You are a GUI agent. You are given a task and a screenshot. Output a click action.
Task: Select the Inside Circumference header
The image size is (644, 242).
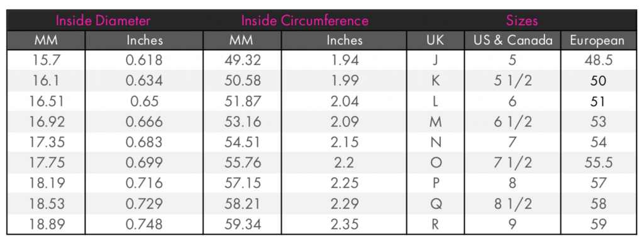pyautogui.click(x=305, y=21)
